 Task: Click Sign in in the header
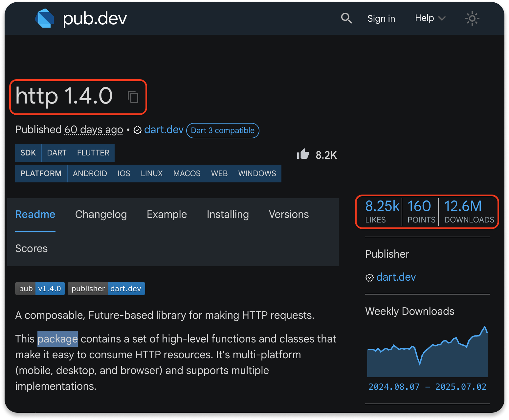coord(381,18)
